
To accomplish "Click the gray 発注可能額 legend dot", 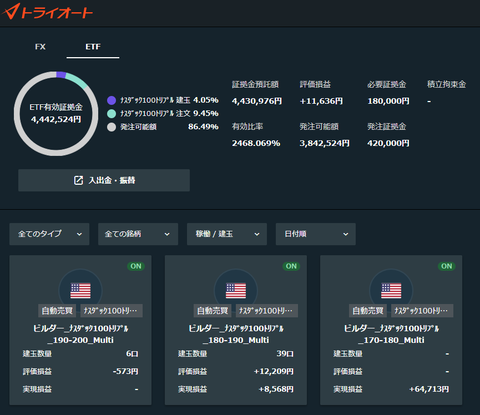I will 112,127.
